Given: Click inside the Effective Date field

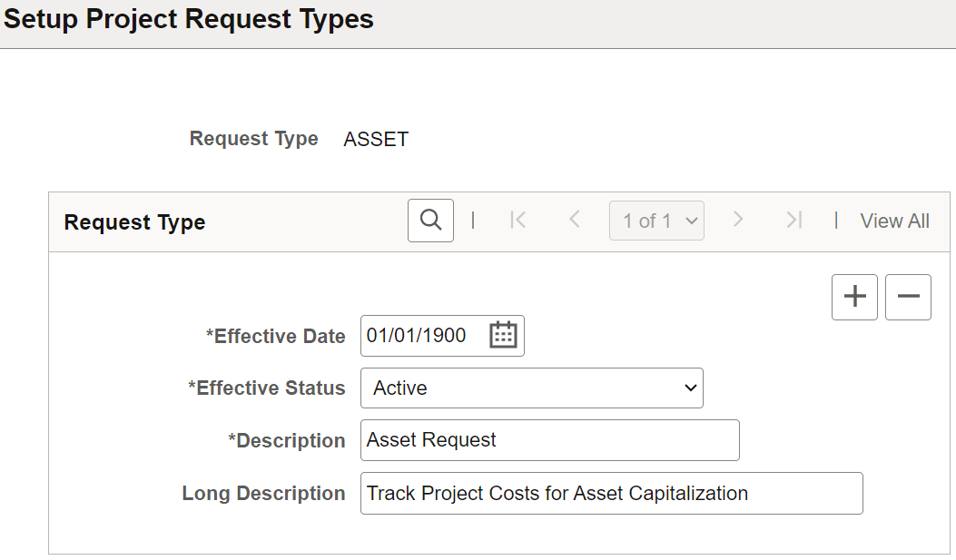Looking at the screenshot, I should pos(427,335).
